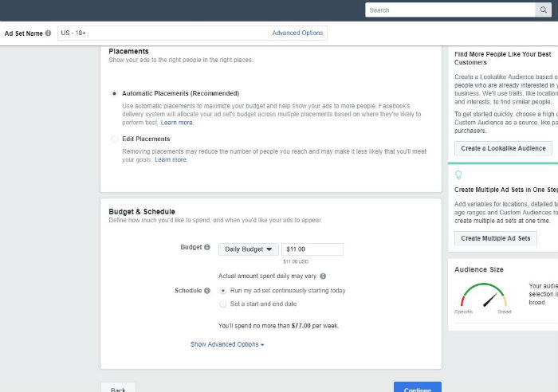This screenshot has height=392, width=558.
Task: Open Advanced Options for ad set name
Action: click(297, 33)
